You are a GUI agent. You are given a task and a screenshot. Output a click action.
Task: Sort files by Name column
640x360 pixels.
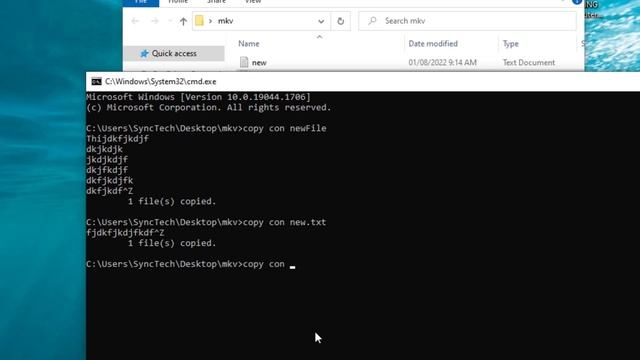pos(249,44)
